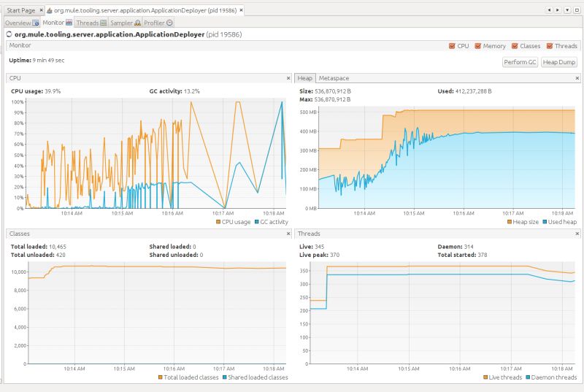Click the Heap Dump button
Viewport: 584px width, 392px height.
point(559,62)
